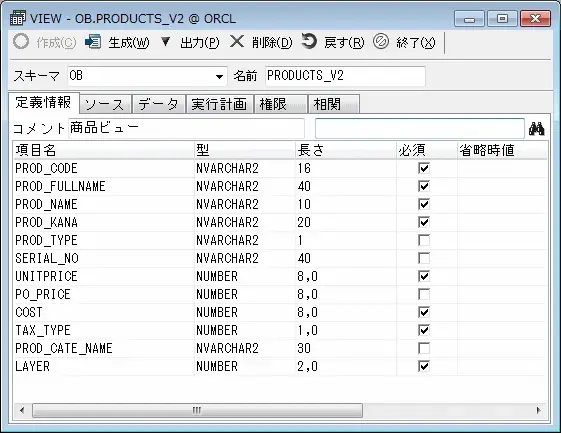Toggle required checkbox for PROD_CODE

tap(424, 168)
